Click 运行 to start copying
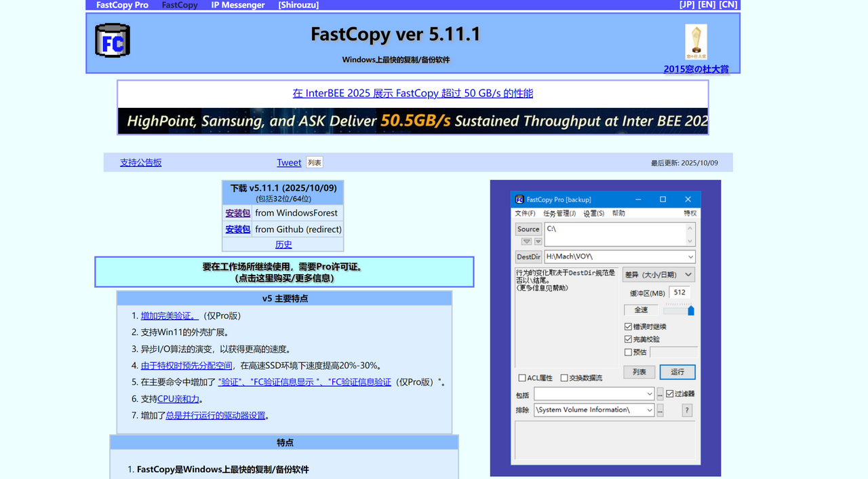 click(x=676, y=372)
